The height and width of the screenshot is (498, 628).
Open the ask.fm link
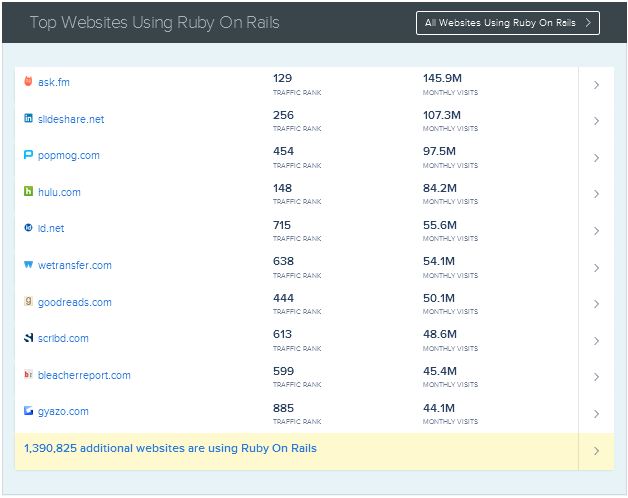(54, 82)
